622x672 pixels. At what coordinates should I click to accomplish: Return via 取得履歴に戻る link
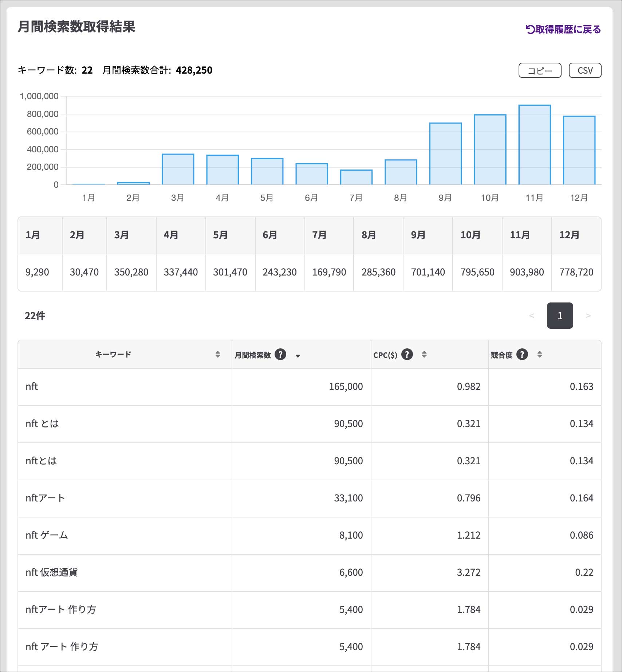(x=563, y=29)
